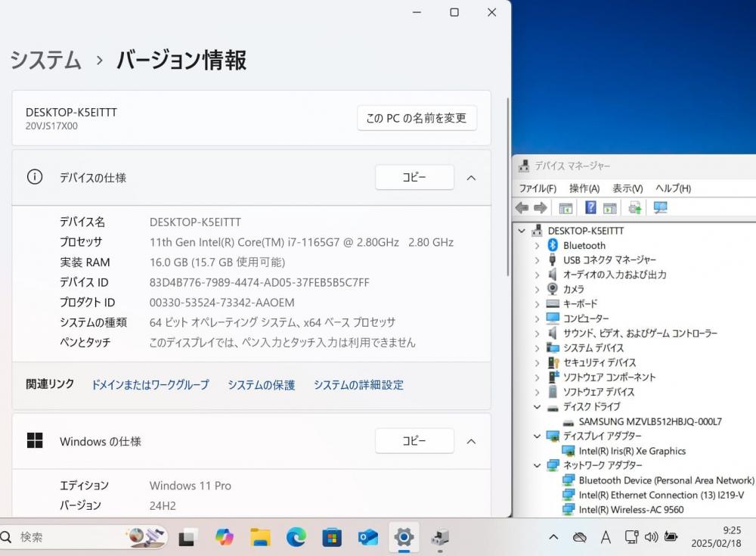Open File Explorer from taskbar

click(x=260, y=537)
